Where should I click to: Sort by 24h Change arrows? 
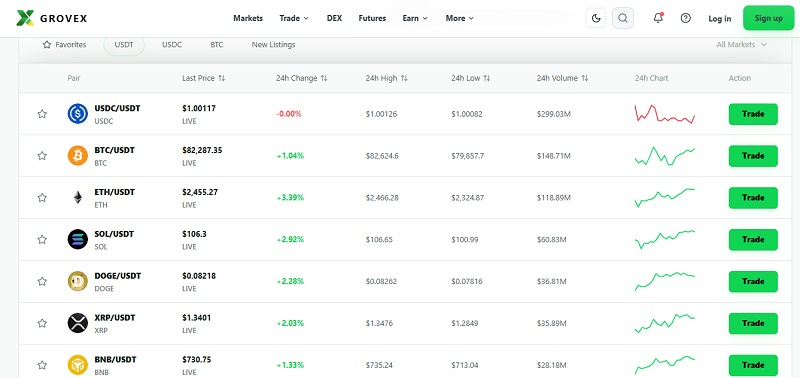pos(323,78)
